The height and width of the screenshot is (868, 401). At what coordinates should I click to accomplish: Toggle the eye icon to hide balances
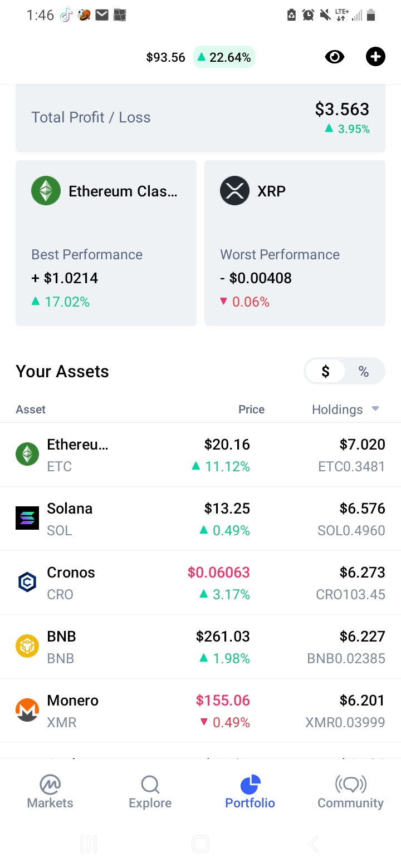pos(335,57)
